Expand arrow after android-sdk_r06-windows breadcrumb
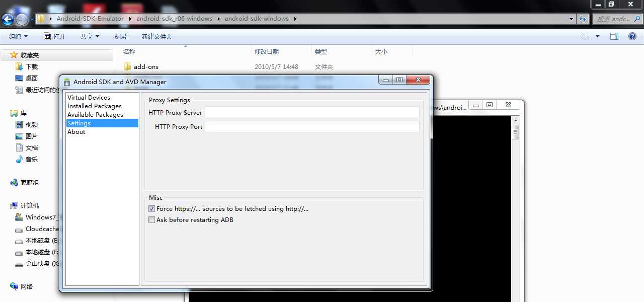644x302 pixels. coord(218,19)
